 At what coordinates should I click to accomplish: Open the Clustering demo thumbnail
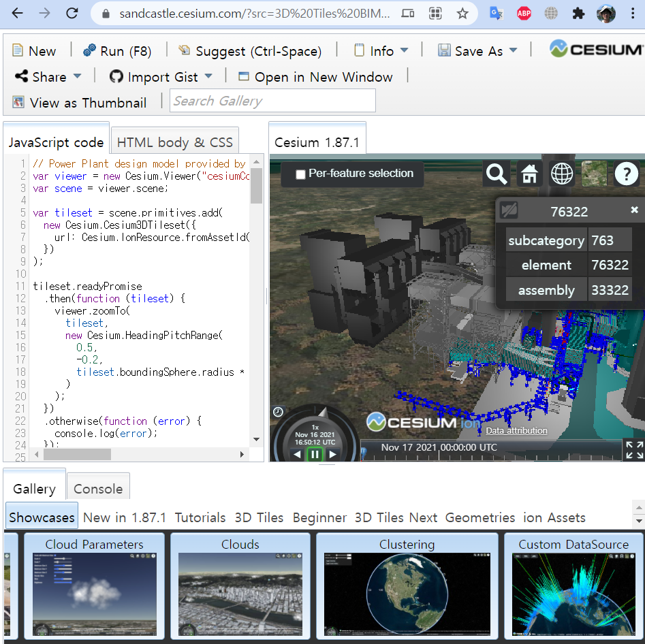[407, 586]
